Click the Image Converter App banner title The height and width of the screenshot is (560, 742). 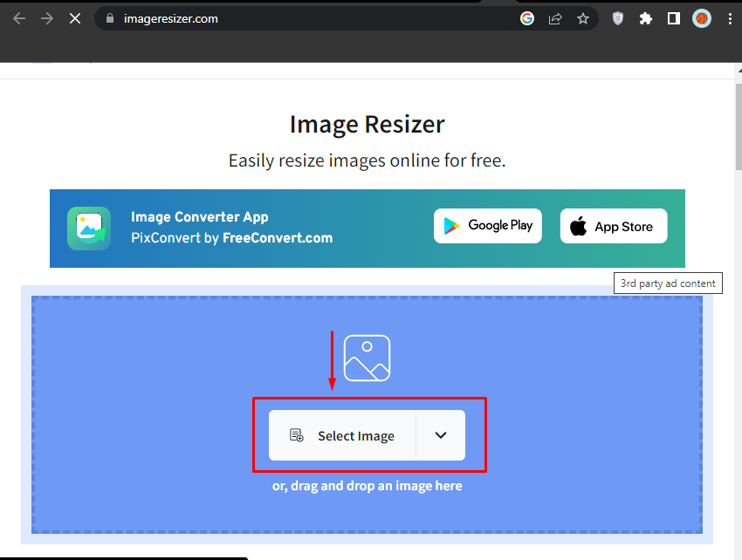pos(200,217)
